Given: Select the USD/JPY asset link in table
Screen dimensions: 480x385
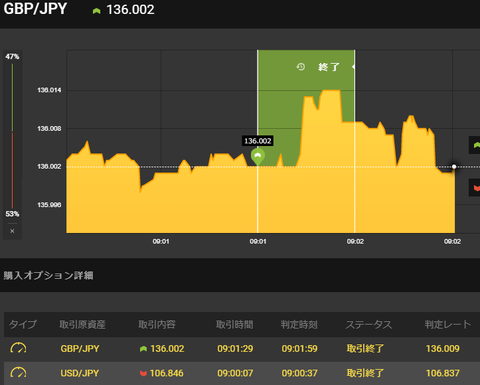Looking at the screenshot, I should pos(80,373).
